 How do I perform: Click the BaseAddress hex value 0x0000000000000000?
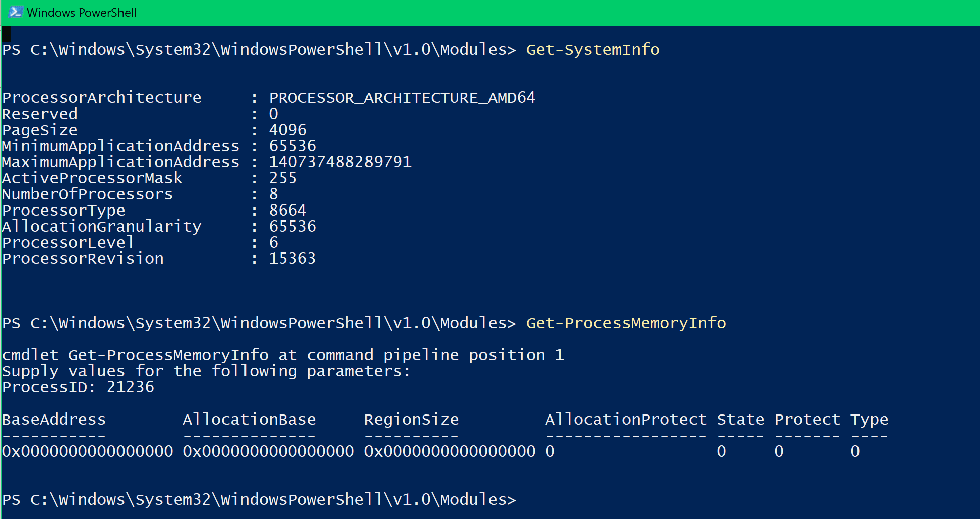[88, 451]
